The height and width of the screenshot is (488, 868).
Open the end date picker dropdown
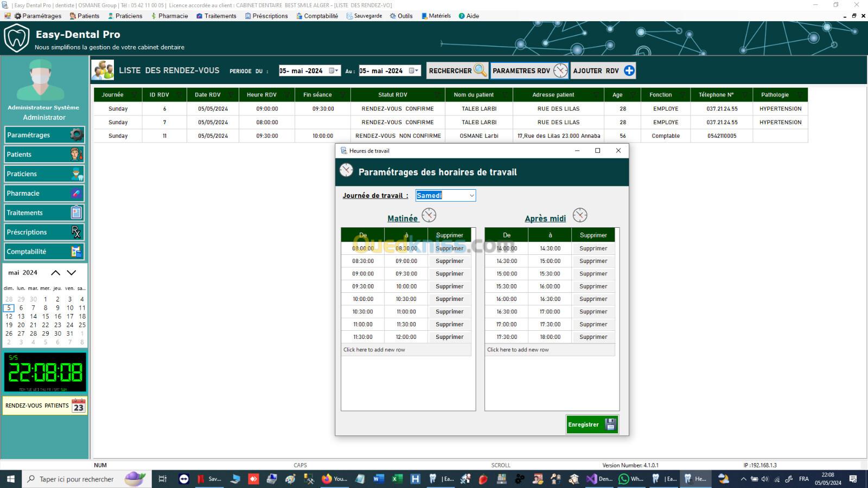point(416,70)
